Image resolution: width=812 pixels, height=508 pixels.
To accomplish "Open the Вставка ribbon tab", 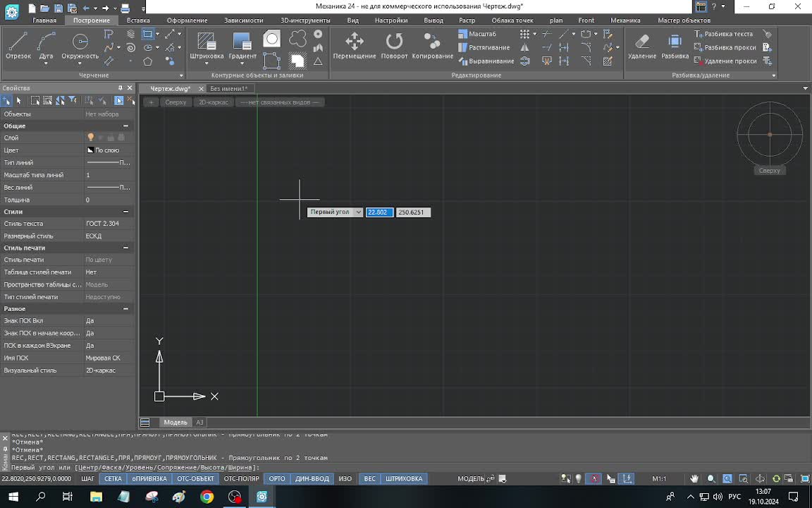I will [138, 20].
